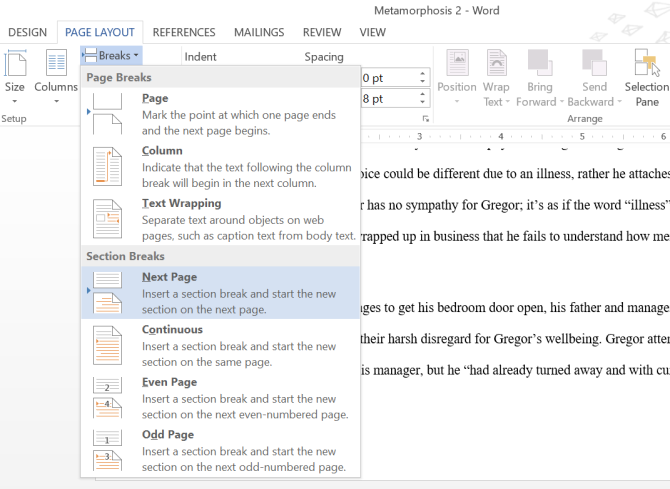Click the Even Page section break icon
Screen dimensions: 670x489
107,398
